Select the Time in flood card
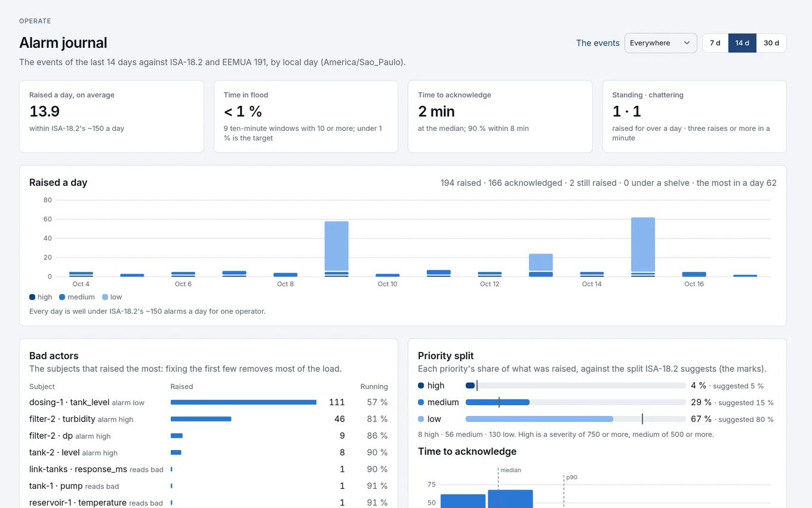This screenshot has width=812, height=508. click(306, 117)
